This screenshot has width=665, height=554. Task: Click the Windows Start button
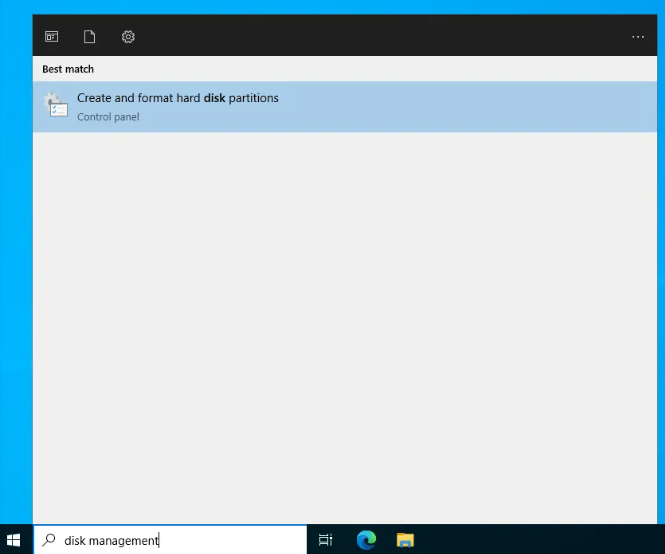(x=14, y=540)
